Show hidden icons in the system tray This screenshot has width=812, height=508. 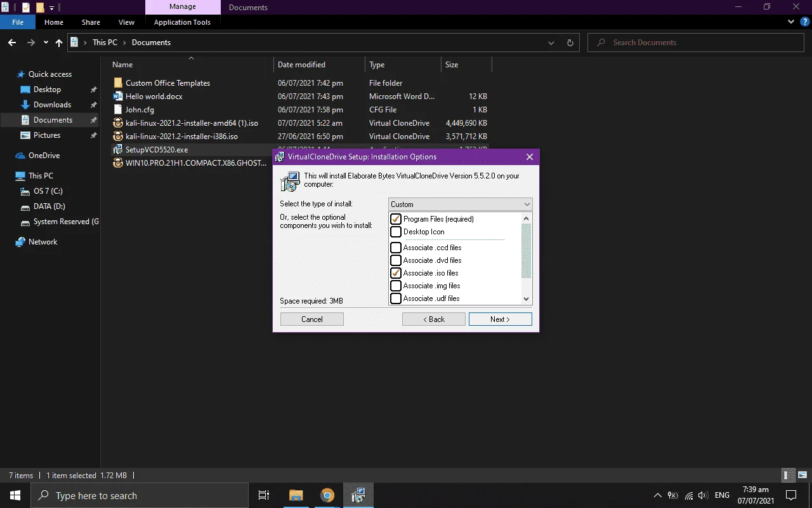[658, 495]
